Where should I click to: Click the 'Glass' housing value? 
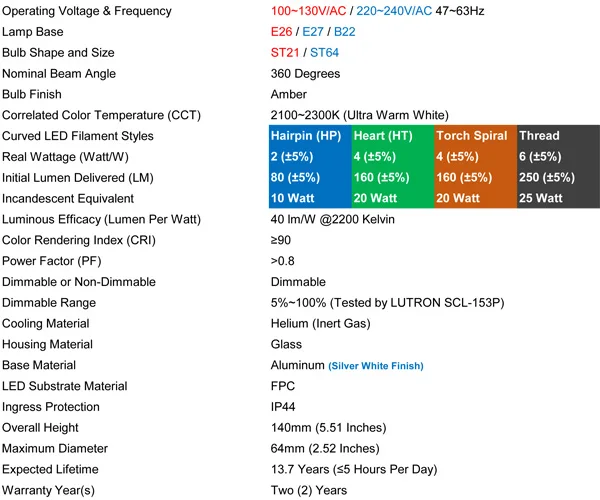pyautogui.click(x=286, y=344)
